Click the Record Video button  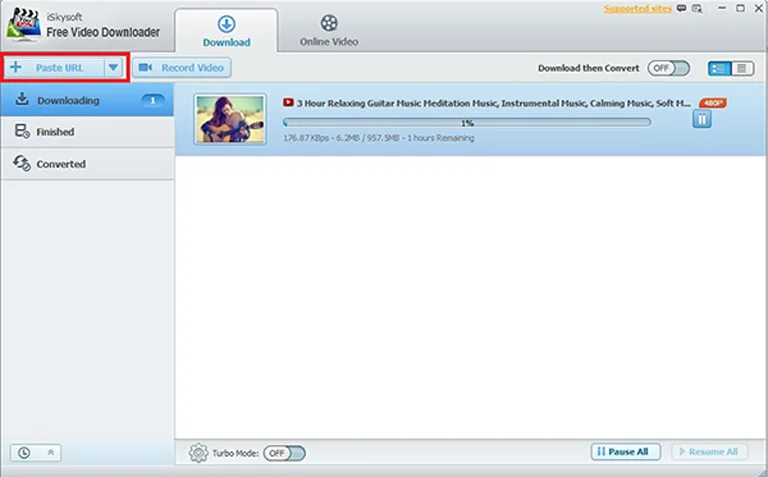click(x=182, y=68)
